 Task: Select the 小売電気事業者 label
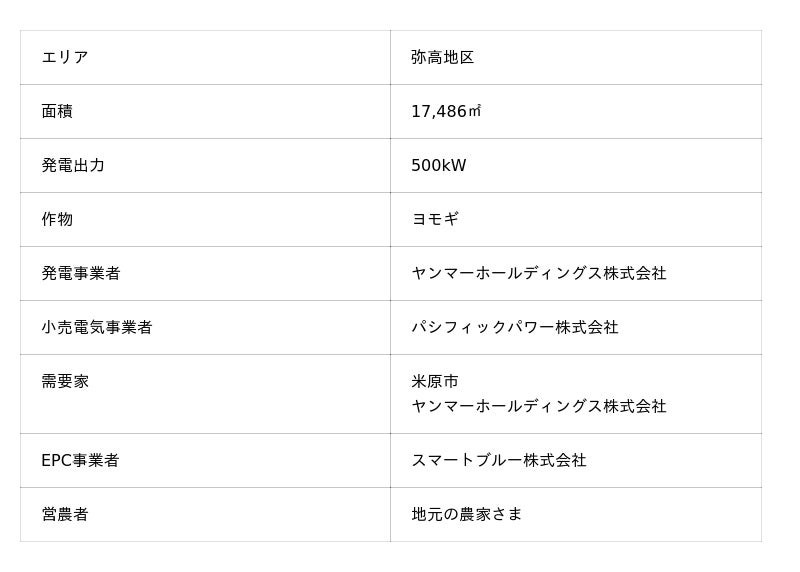(97, 328)
